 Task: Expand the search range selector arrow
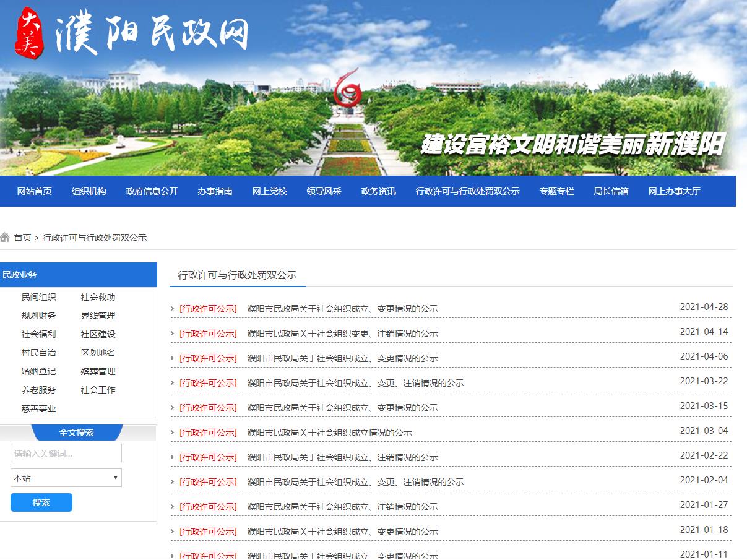point(114,478)
